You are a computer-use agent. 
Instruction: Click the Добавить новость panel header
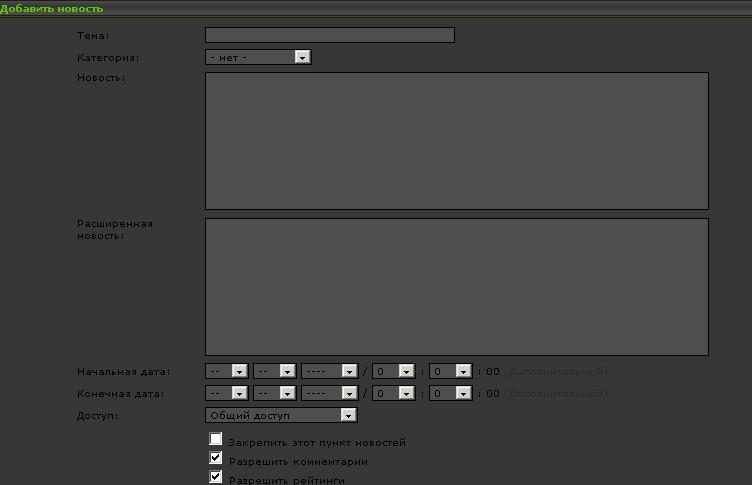52,8
